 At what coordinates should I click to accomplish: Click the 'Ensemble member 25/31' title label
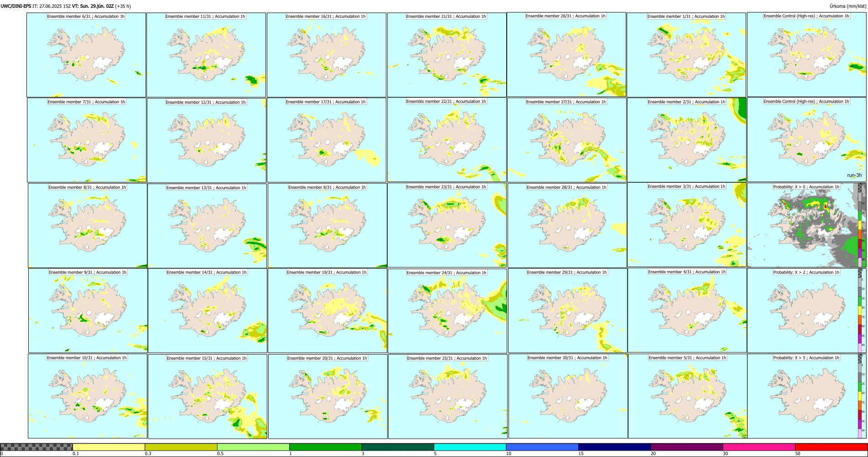click(447, 358)
